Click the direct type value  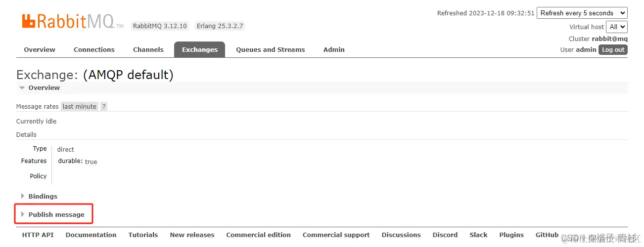tap(65, 149)
